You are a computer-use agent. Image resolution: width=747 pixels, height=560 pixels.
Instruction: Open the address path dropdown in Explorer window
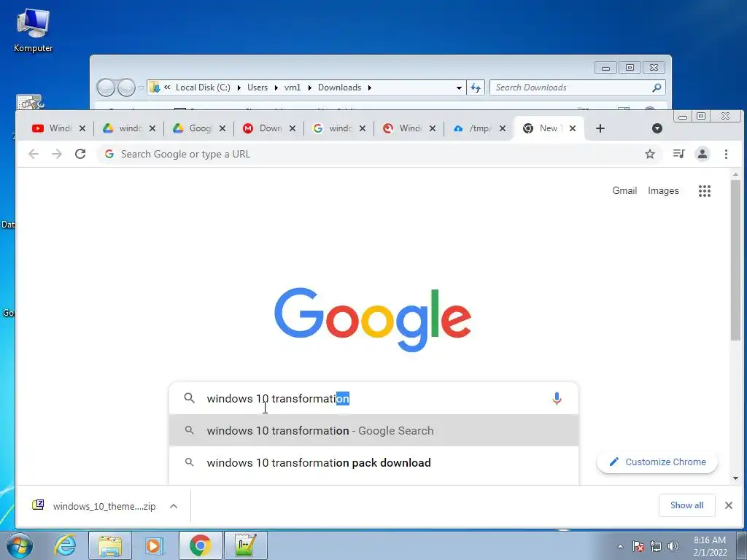pos(459,87)
